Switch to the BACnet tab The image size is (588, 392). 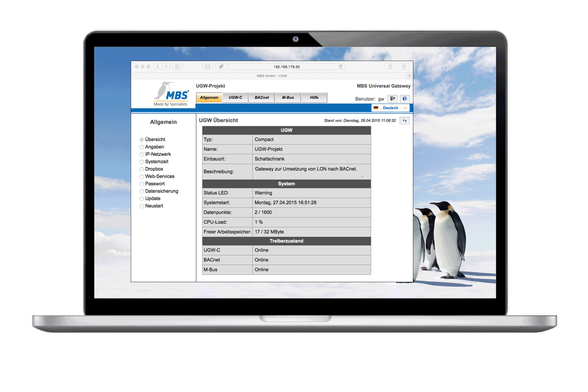(262, 98)
